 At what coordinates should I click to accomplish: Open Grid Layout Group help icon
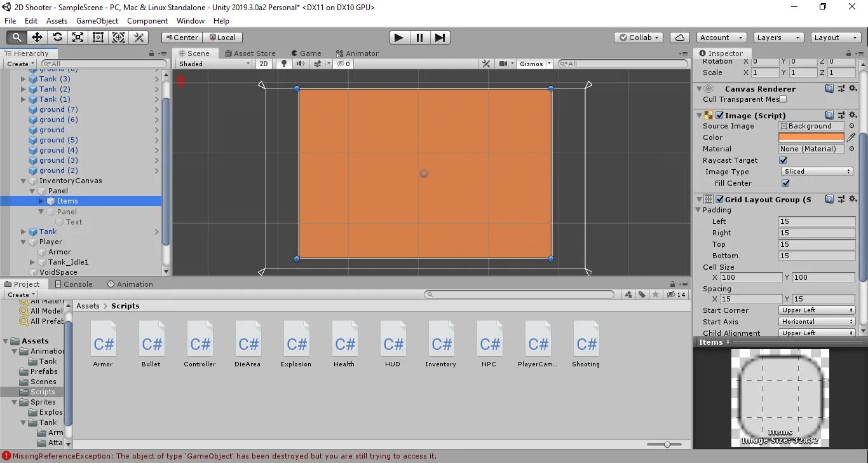[829, 199]
